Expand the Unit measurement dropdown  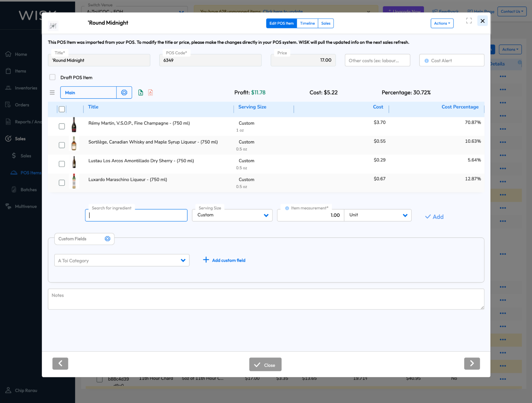click(x=377, y=215)
